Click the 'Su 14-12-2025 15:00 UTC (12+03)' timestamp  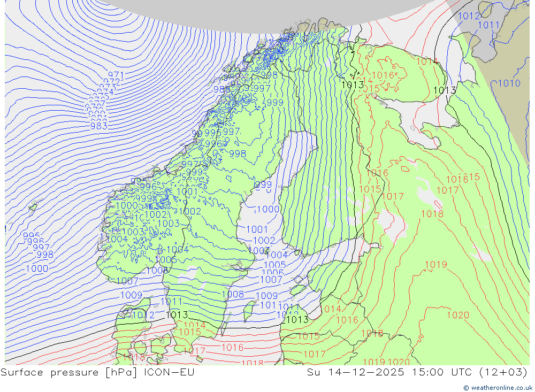pyautogui.click(x=417, y=372)
